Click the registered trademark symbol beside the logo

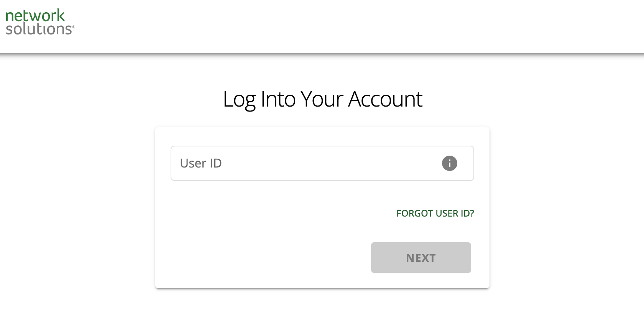click(74, 26)
